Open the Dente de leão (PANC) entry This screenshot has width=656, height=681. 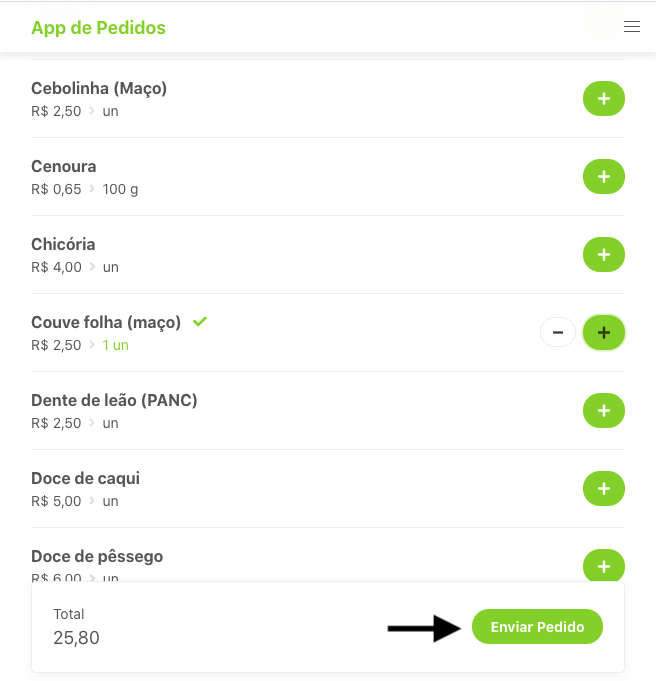pos(114,400)
